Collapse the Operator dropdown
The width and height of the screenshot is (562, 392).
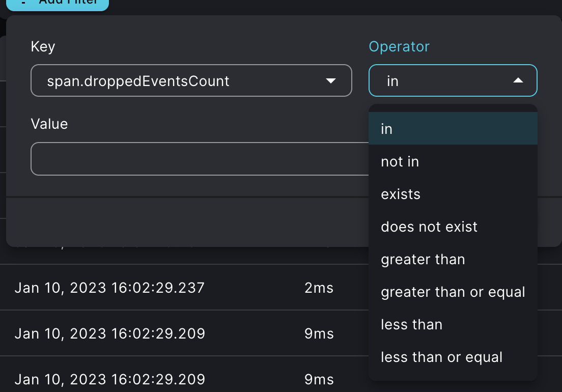[453, 80]
